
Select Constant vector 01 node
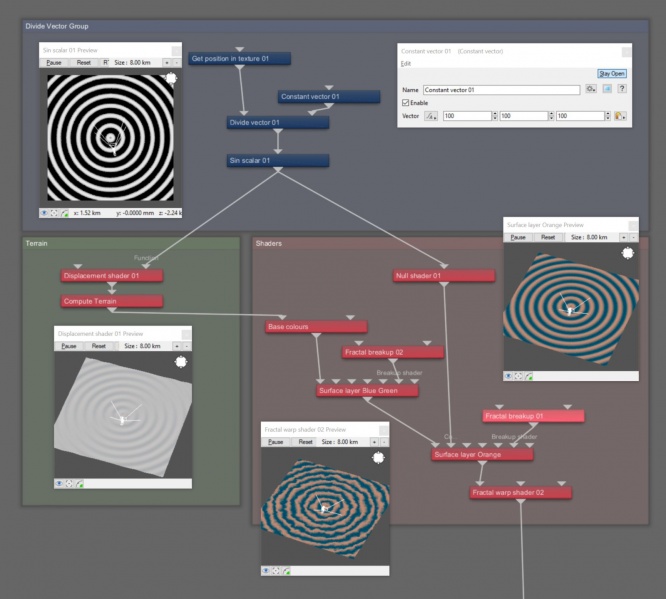[x=329, y=96]
